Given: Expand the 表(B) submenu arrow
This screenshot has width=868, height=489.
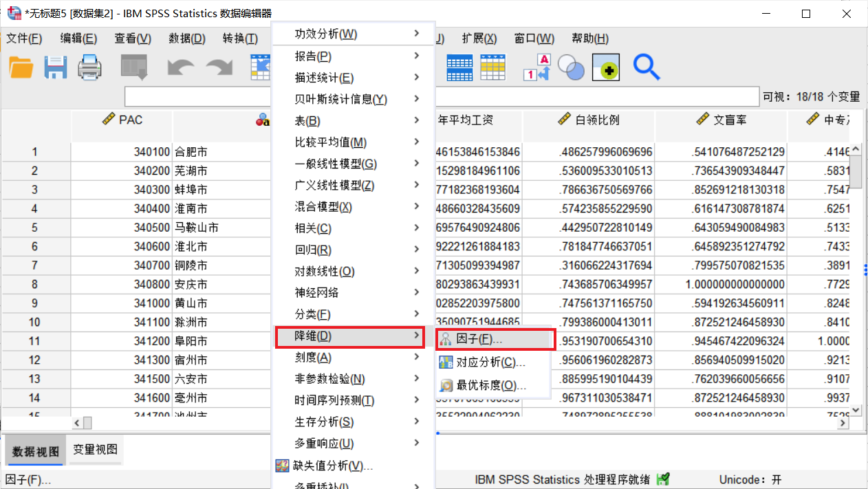Looking at the screenshot, I should (417, 120).
